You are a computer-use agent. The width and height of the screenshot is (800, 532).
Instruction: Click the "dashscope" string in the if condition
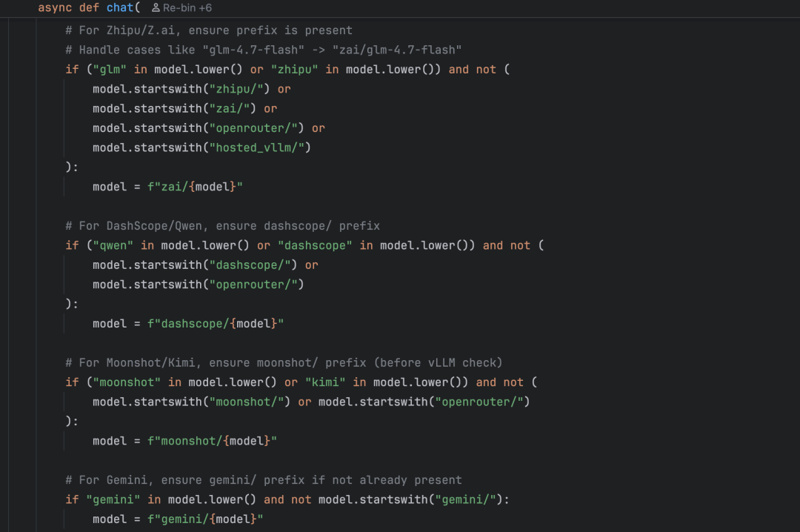click(315, 245)
